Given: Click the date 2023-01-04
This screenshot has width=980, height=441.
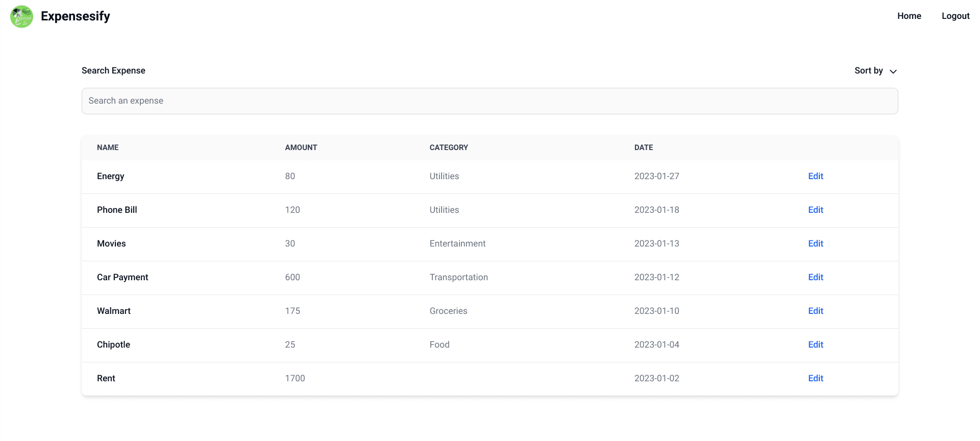Looking at the screenshot, I should (656, 345).
